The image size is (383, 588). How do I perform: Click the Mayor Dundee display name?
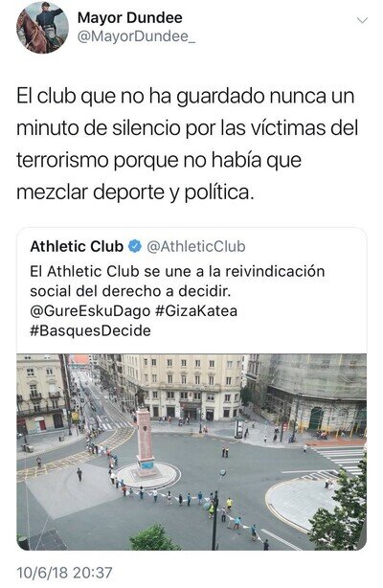pyautogui.click(x=130, y=17)
